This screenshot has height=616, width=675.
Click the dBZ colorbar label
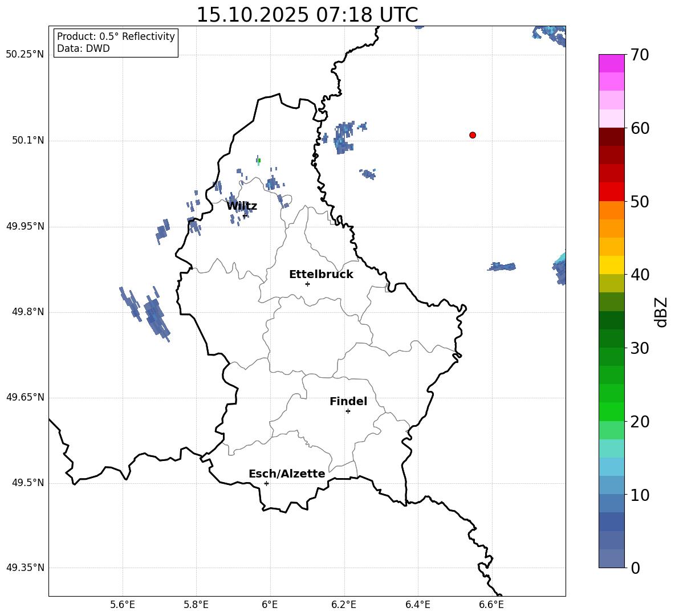(661, 312)
